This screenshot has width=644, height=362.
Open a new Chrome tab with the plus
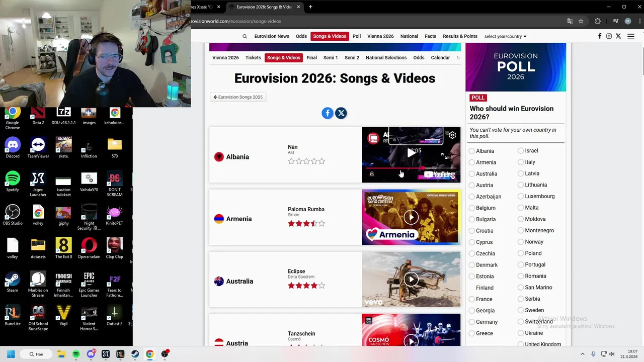[x=310, y=7]
